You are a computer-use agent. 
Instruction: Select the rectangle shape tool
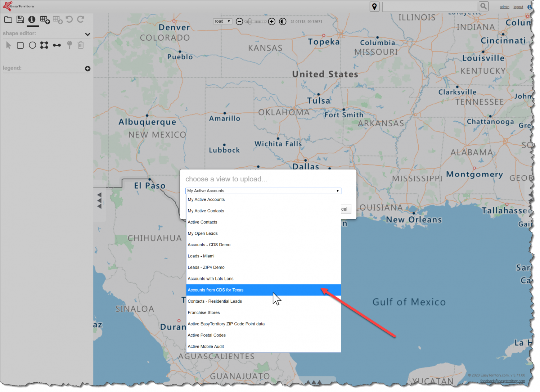tap(20, 45)
